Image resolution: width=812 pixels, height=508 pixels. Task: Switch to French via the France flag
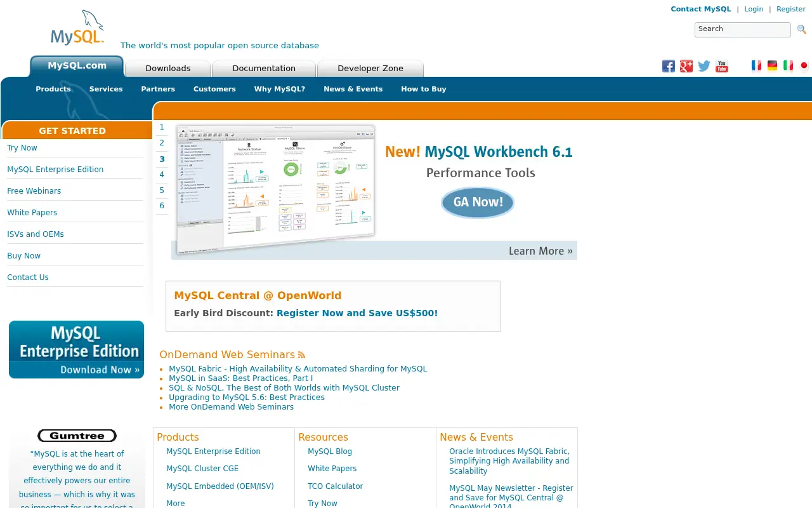pos(756,65)
